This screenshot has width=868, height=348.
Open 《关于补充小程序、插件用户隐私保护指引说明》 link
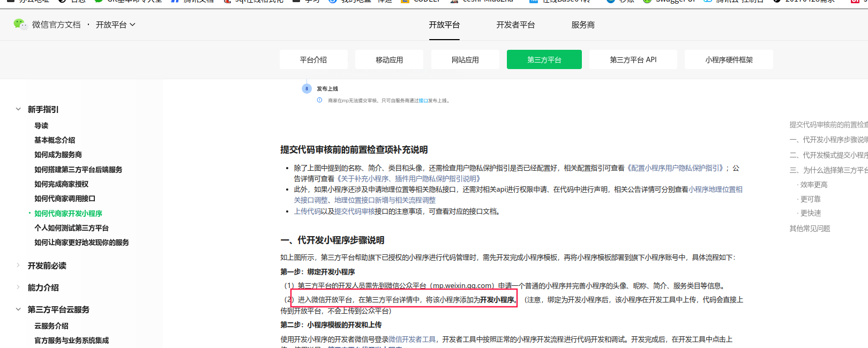coord(408,179)
